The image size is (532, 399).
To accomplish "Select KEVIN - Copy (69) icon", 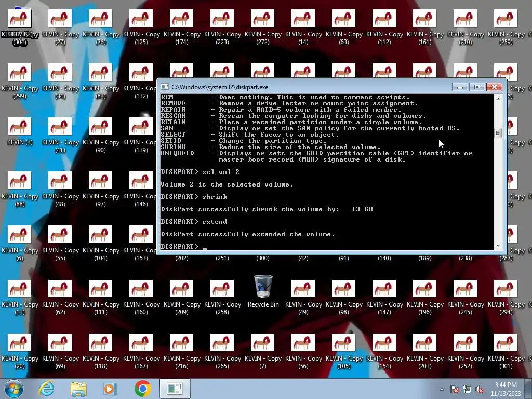I will click(60, 351).
